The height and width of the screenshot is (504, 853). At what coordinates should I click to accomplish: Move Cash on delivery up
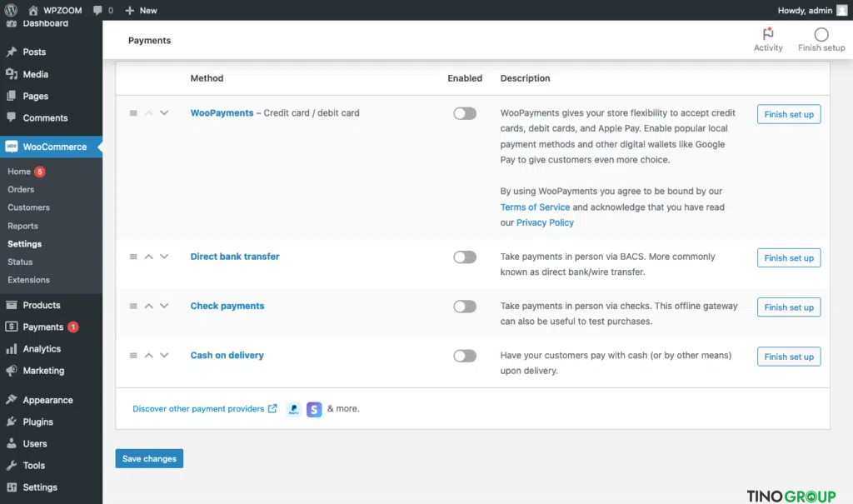tap(148, 356)
